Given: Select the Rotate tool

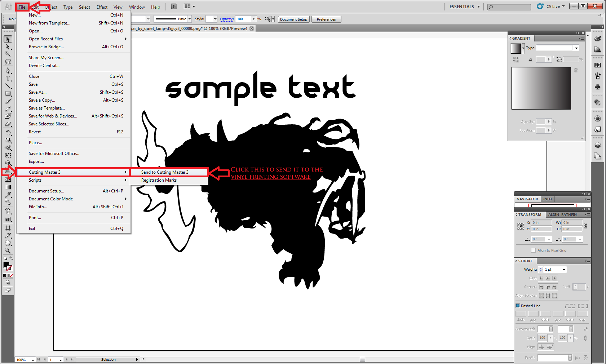Looking at the screenshot, I should [x=8, y=133].
